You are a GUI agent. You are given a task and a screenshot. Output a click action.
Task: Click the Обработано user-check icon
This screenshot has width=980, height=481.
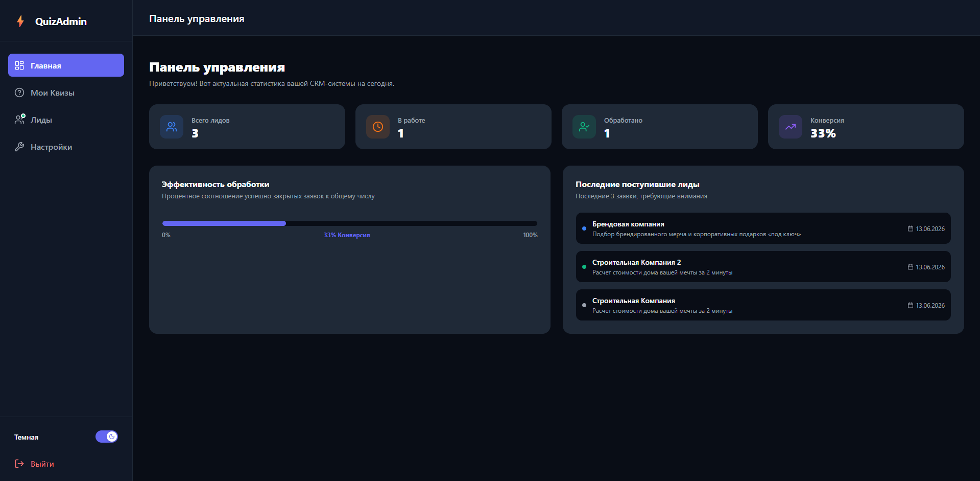[x=584, y=127]
